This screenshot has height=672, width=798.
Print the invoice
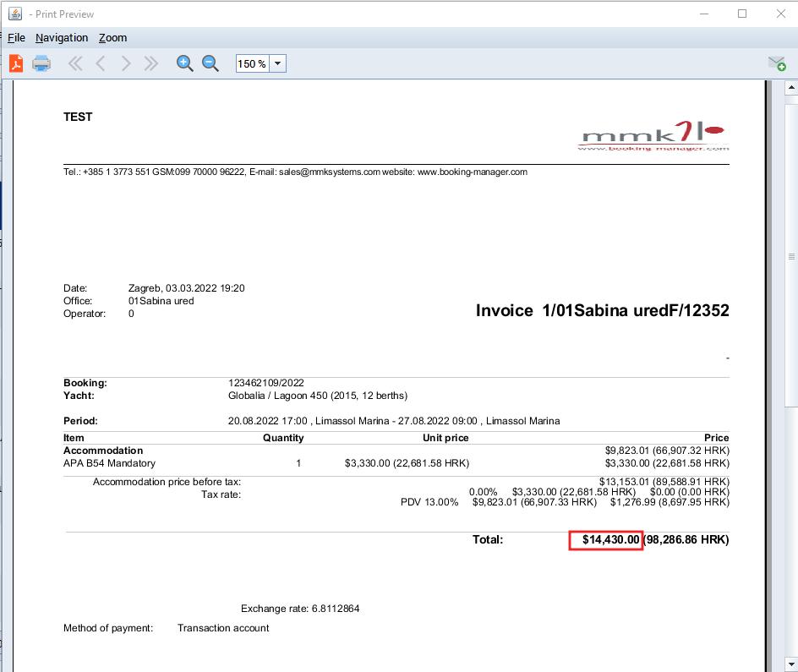(x=41, y=63)
